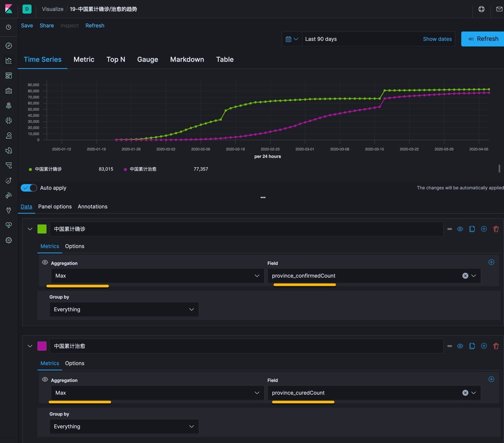Clear the province_curedCount field selection
The height and width of the screenshot is (443, 504).
[465, 393]
